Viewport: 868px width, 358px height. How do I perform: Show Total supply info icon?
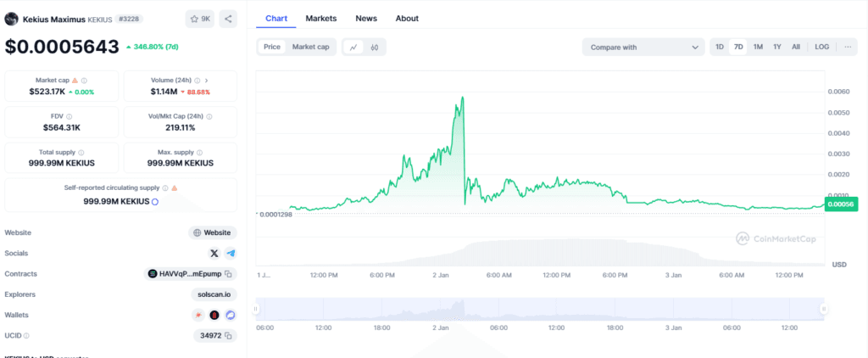pos(81,153)
